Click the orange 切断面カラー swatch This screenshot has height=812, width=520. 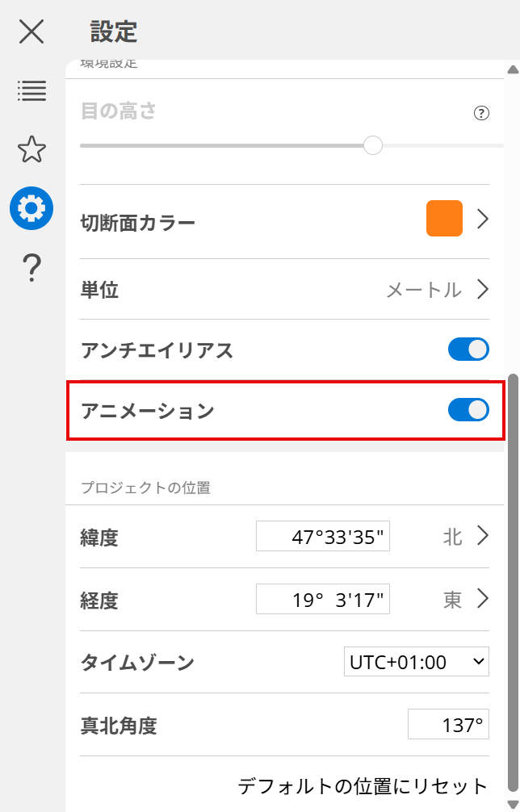444,219
